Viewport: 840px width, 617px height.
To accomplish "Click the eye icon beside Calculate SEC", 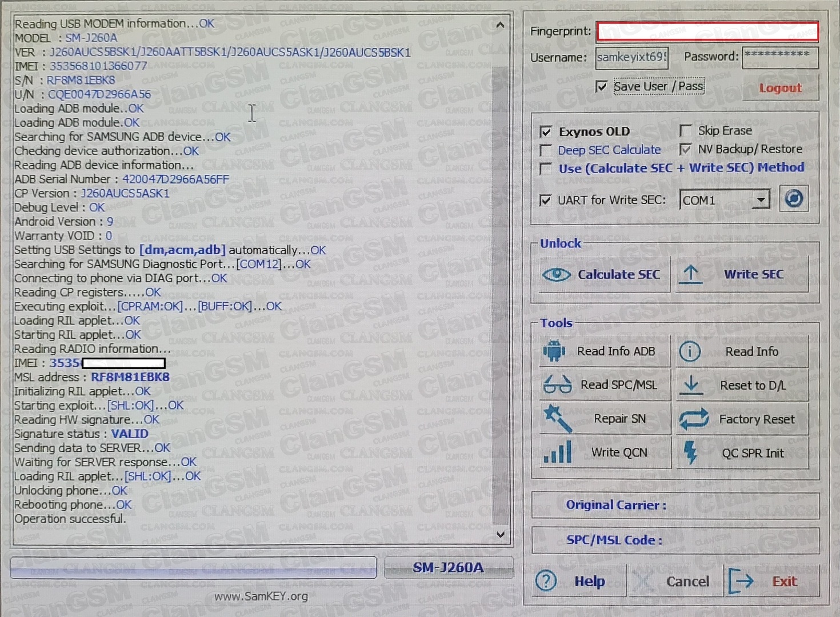I will (x=557, y=275).
